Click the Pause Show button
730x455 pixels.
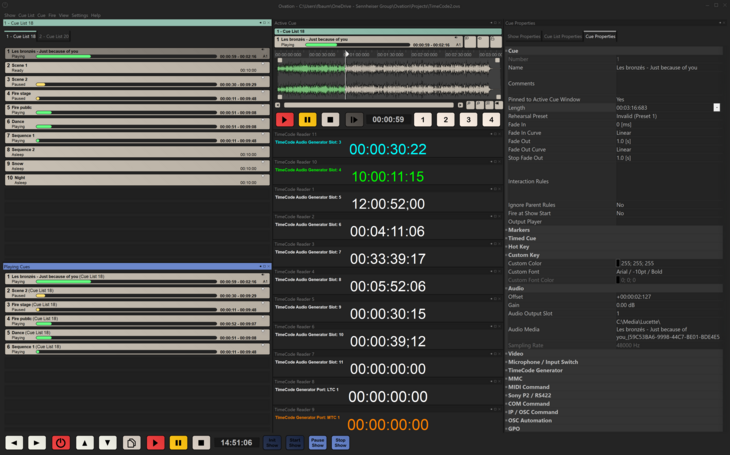[x=317, y=442]
